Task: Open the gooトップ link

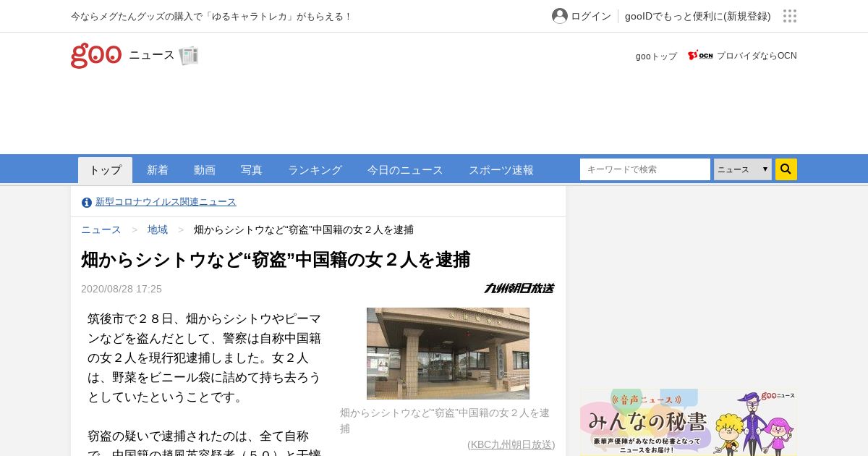Action: (656, 56)
